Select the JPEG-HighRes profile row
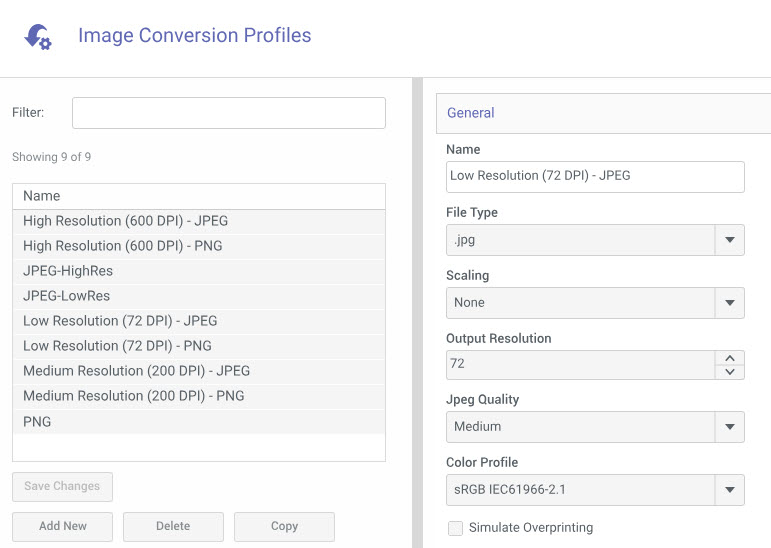The height and width of the screenshot is (548, 771). coord(199,272)
